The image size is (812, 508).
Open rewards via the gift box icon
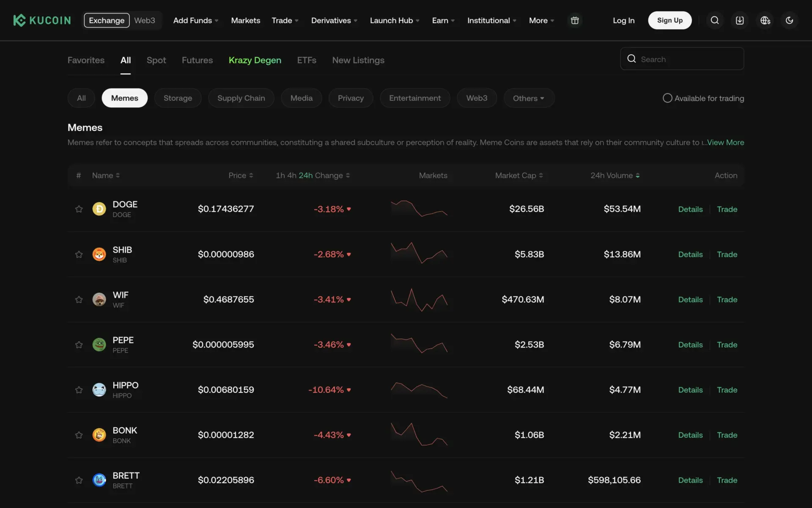coord(575,20)
